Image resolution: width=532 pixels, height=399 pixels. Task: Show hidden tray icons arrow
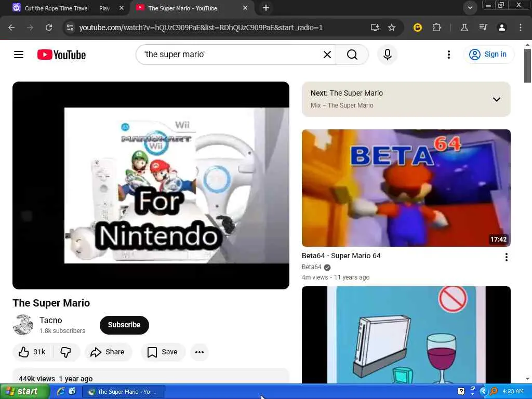[483, 391]
